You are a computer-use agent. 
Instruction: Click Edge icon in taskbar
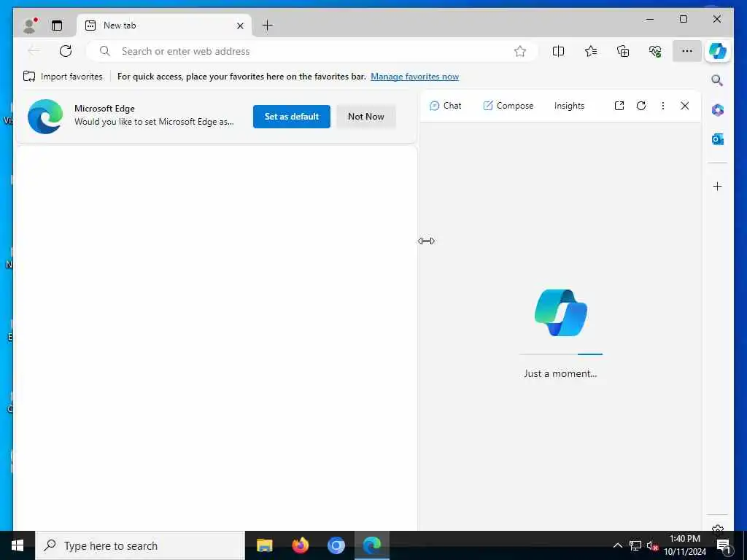click(371, 545)
